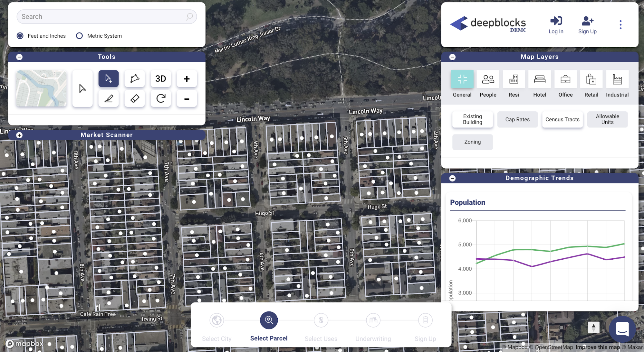Select the pencil edit tool
Viewport: 644px width, 352px height.
click(x=109, y=98)
